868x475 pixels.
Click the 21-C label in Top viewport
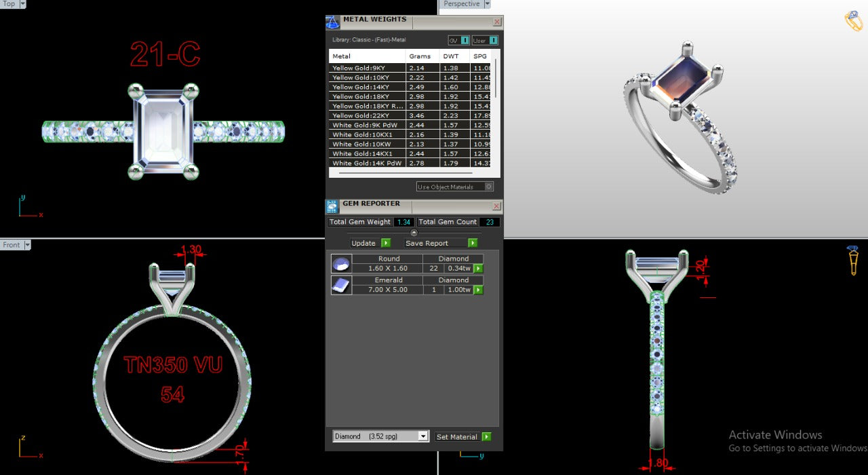coord(165,54)
